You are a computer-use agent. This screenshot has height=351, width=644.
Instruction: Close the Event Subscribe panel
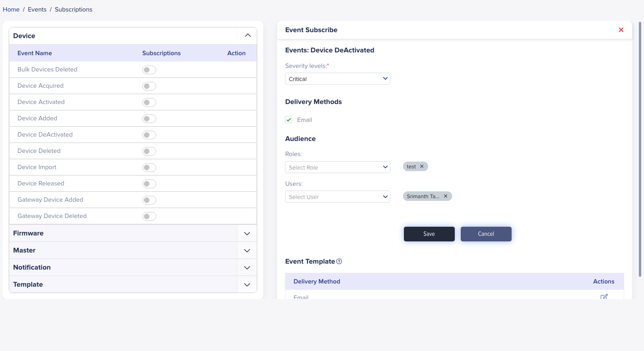[621, 30]
